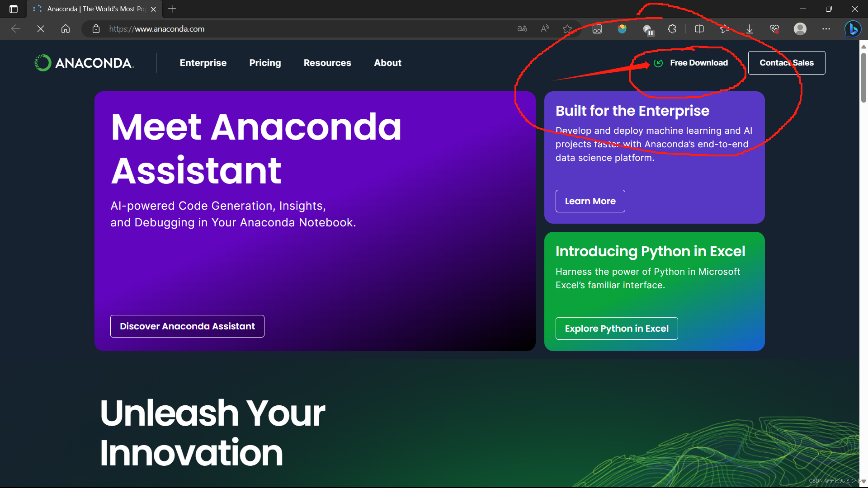Open the split screen icon
Image resolution: width=868 pixels, height=488 pixels.
699,29
